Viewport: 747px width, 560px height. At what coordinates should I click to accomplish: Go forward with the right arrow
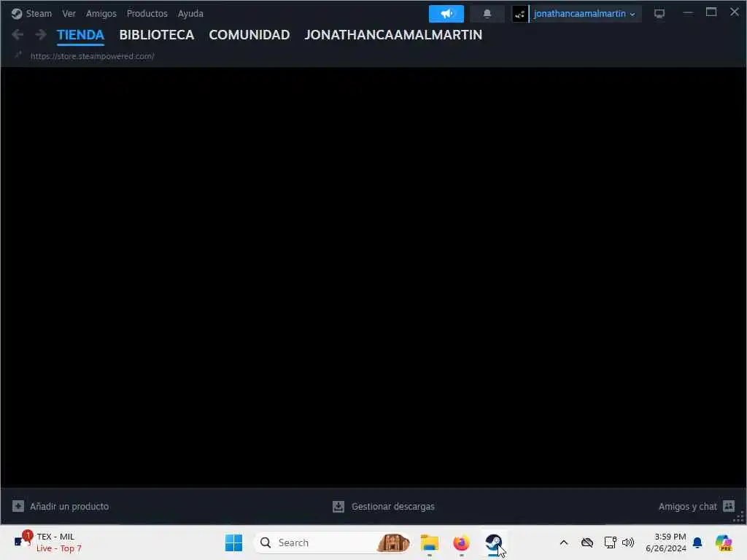tap(41, 34)
